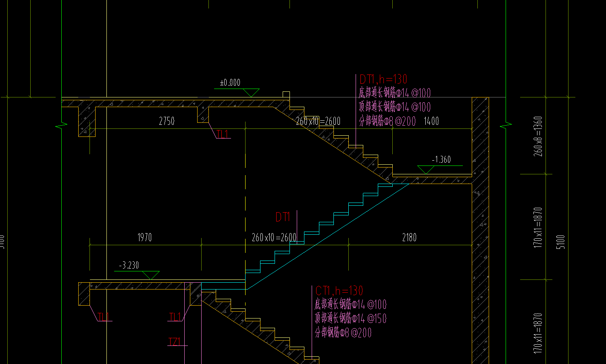The height and width of the screenshot is (364, 606).
Task: Select the 1400 dimension text
Action: point(431,121)
